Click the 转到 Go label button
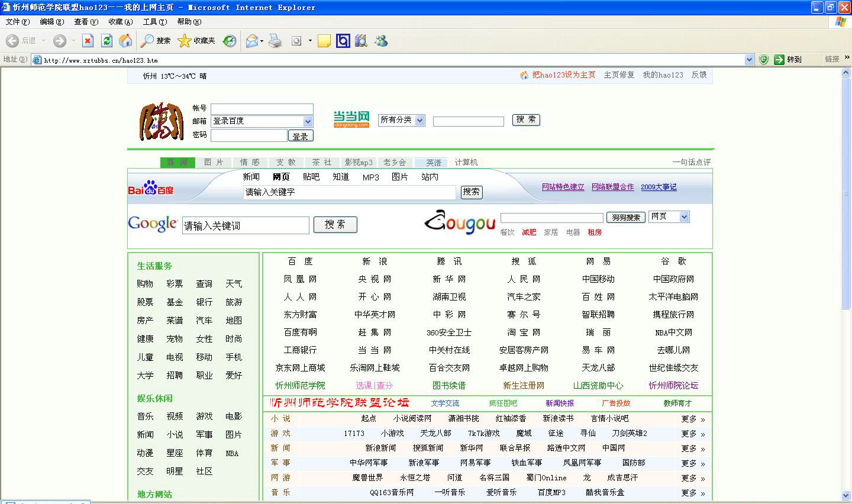852x504 pixels. 794,60
